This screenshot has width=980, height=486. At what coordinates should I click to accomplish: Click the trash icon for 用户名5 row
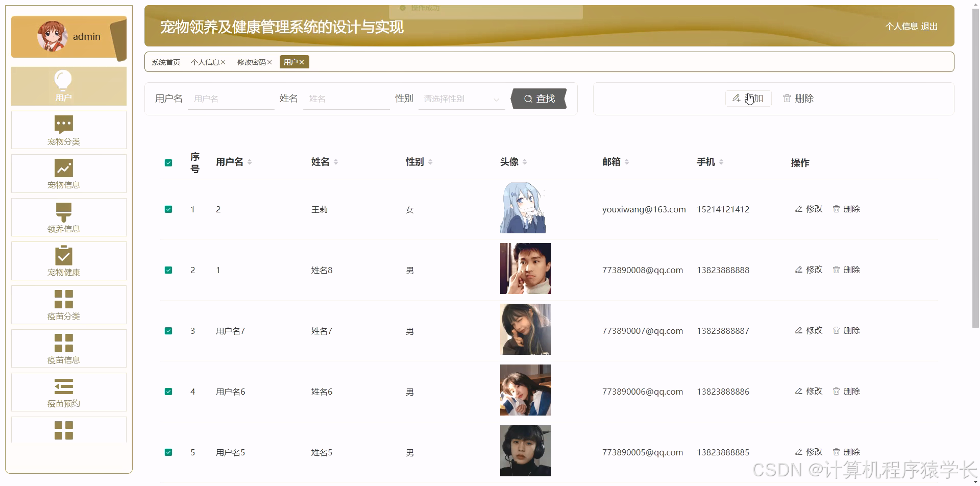tap(836, 452)
